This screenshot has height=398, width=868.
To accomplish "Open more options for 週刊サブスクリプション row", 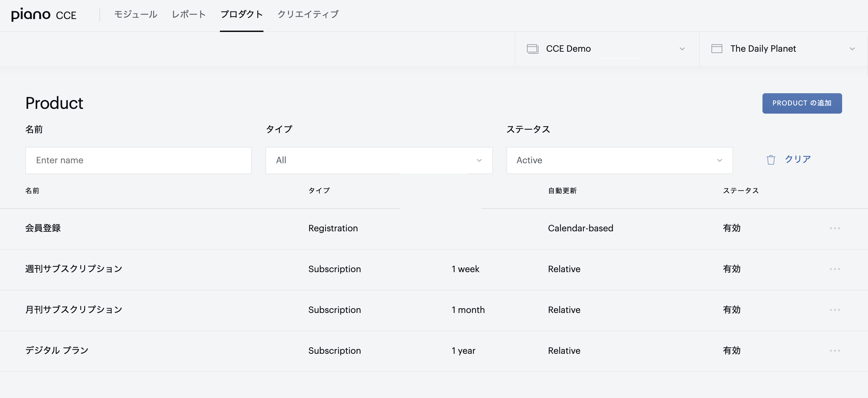I will coord(835,269).
